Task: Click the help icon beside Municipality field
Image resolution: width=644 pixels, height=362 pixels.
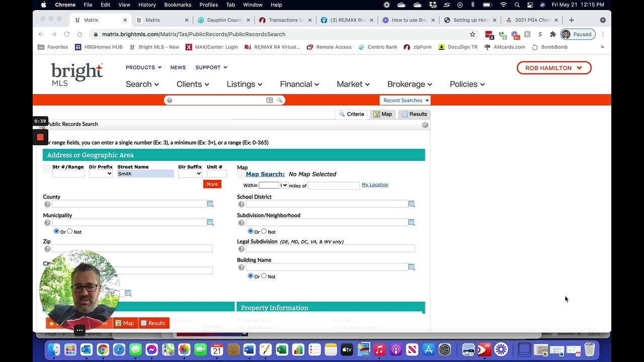Action: tap(47, 223)
